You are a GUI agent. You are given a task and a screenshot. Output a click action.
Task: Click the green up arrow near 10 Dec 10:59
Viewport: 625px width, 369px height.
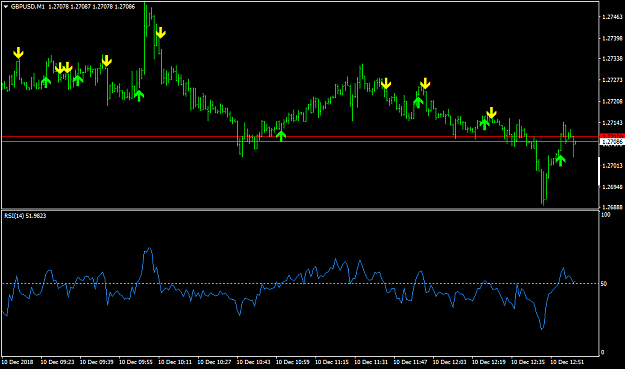click(x=281, y=136)
